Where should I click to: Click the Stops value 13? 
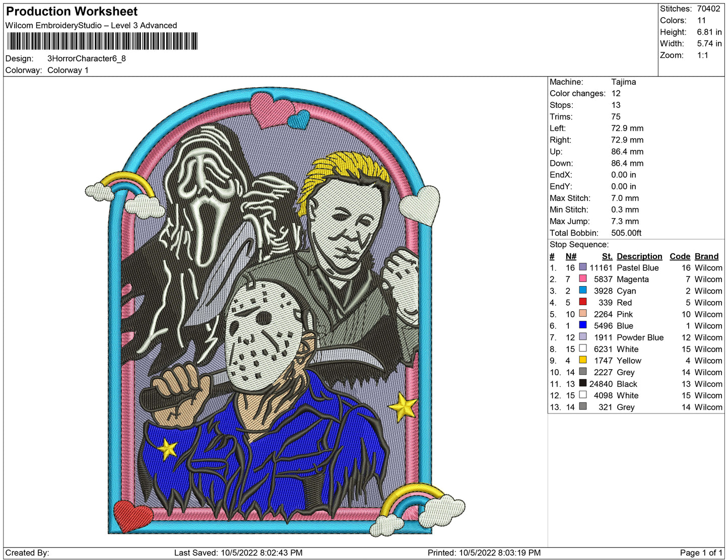[x=616, y=105]
